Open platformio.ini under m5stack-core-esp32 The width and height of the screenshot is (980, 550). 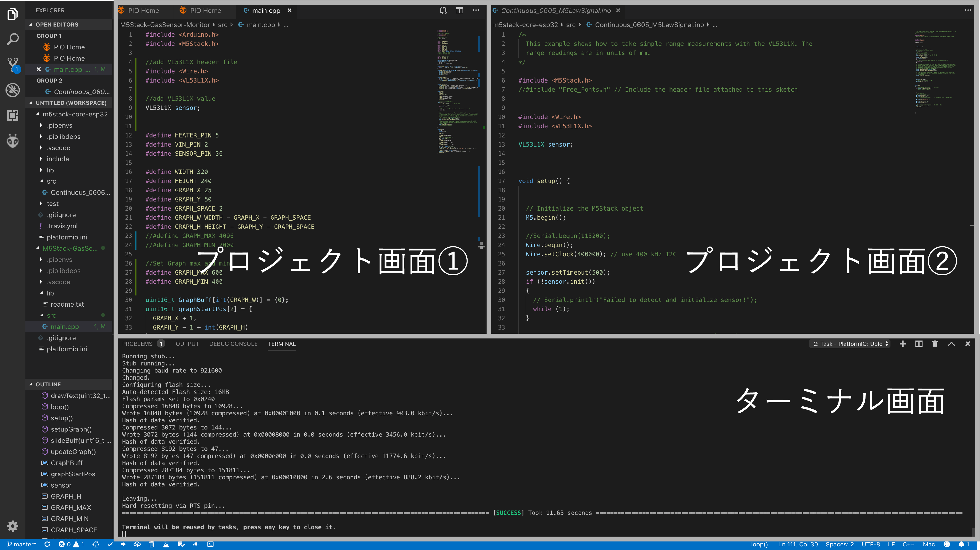point(67,237)
